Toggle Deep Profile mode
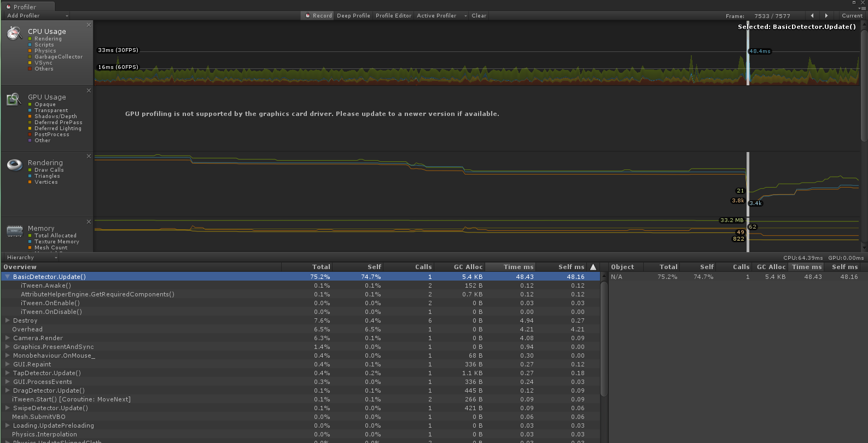This screenshot has width=868, height=443. [353, 15]
